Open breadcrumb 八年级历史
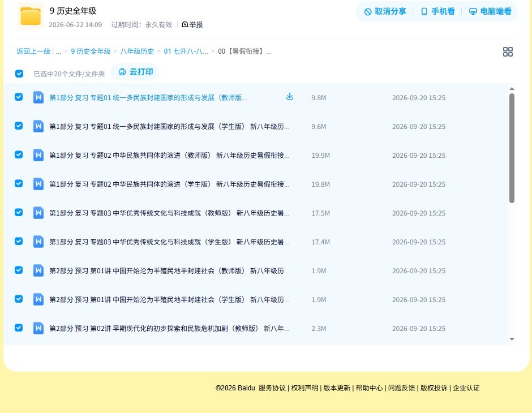The height and width of the screenshot is (413, 532). pyautogui.click(x=137, y=51)
